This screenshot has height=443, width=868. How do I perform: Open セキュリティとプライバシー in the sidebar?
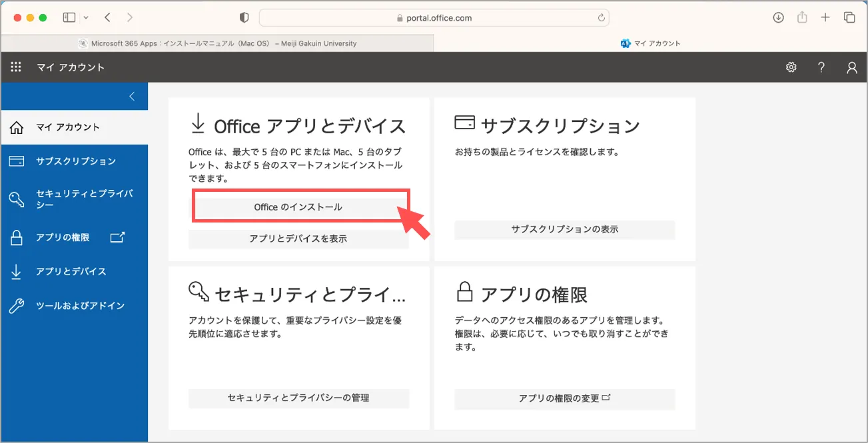point(75,199)
